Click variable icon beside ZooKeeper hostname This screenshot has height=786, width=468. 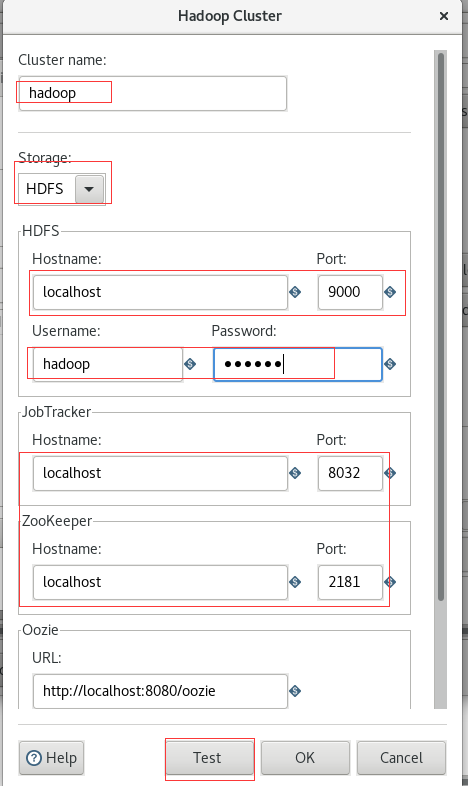(x=295, y=581)
